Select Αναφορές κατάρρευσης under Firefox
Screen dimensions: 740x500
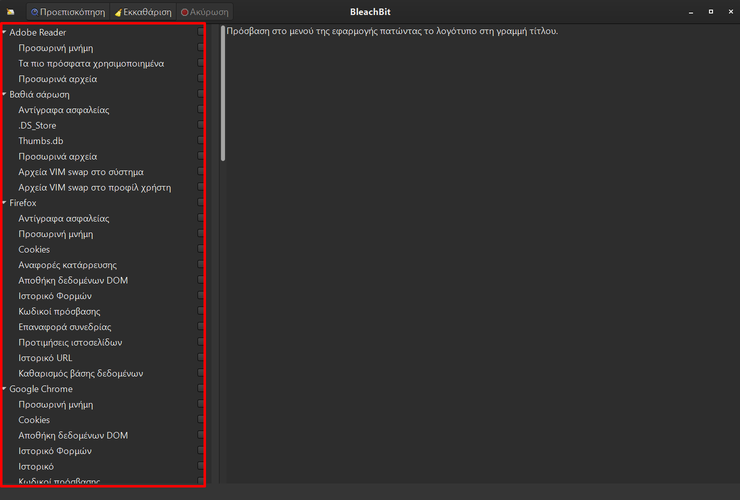[x=67, y=265]
